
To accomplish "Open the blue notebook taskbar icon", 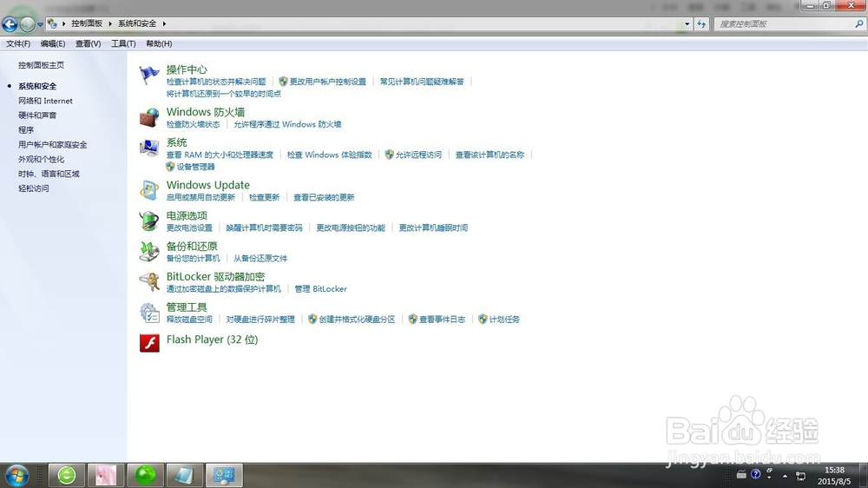I will 184,475.
